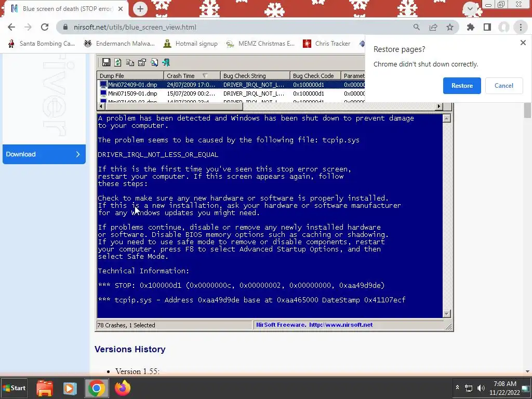Show hidden tray icons chevron
Viewport: 532px width, 399px height.
pos(457,388)
